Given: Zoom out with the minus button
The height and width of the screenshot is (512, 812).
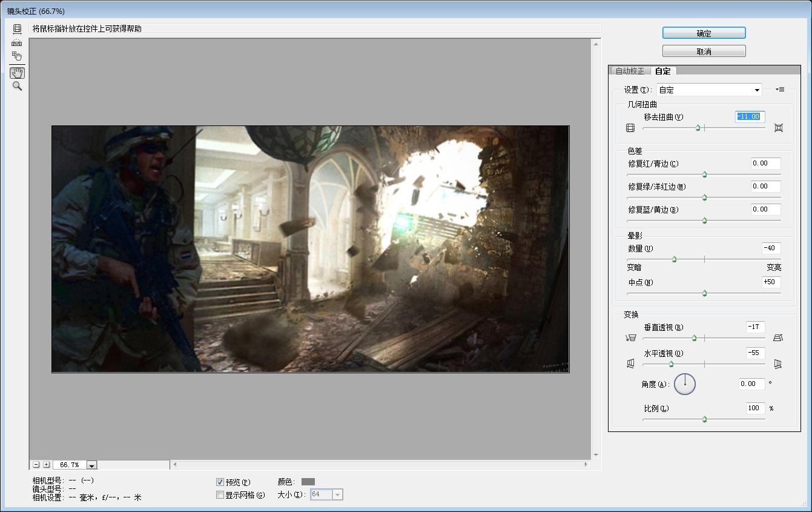Looking at the screenshot, I should [36, 465].
